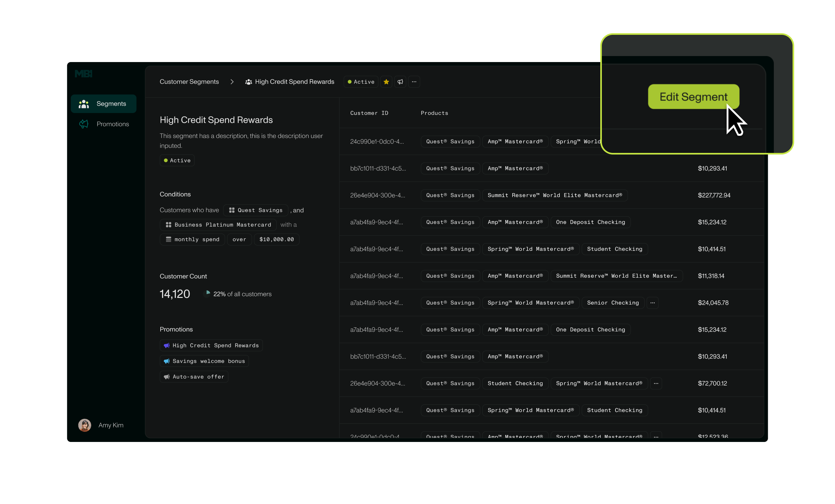Screen dimensions: 835x504
Task: Open the three-dots more menu in header
Action: (414, 82)
